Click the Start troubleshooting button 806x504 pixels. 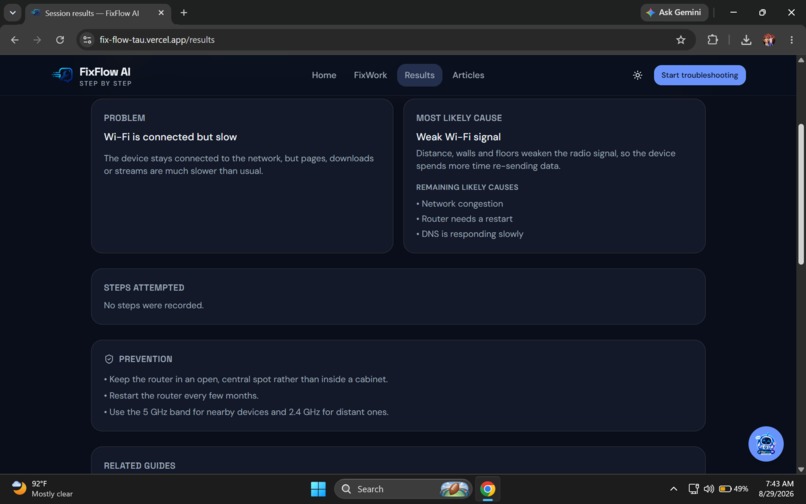[x=700, y=75]
